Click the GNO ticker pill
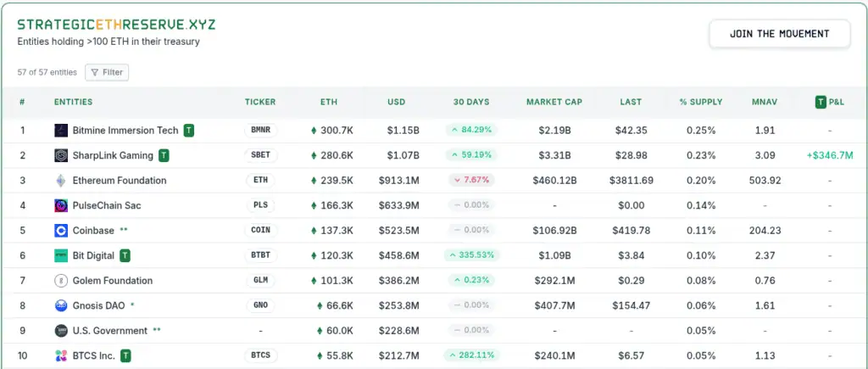Image resolution: width=868 pixels, height=369 pixels. [x=261, y=305]
